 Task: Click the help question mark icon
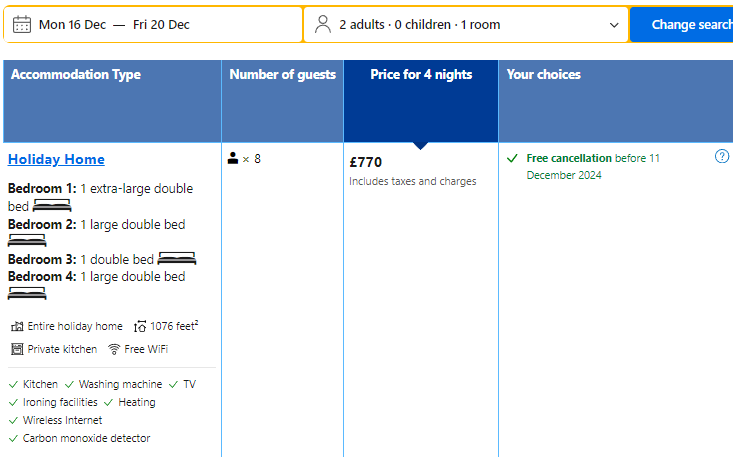click(x=722, y=157)
